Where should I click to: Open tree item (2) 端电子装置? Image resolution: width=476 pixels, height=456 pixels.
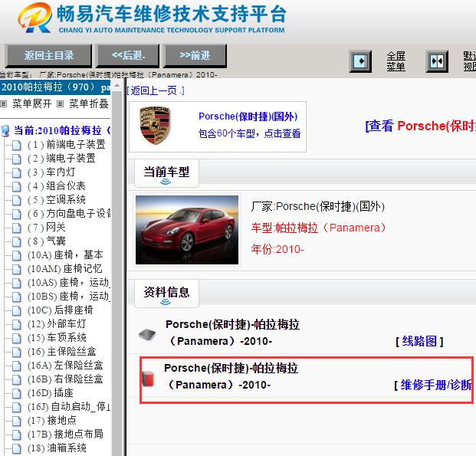(x=61, y=159)
